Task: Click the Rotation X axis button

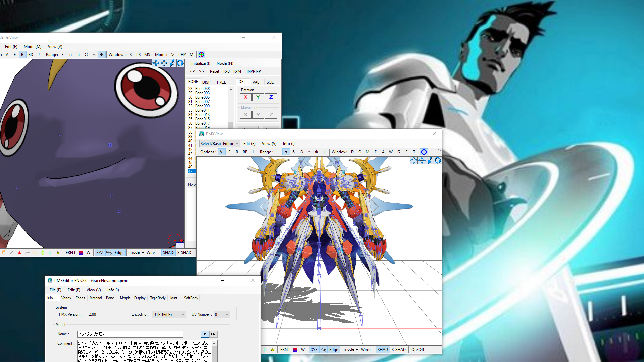Action: (246, 97)
